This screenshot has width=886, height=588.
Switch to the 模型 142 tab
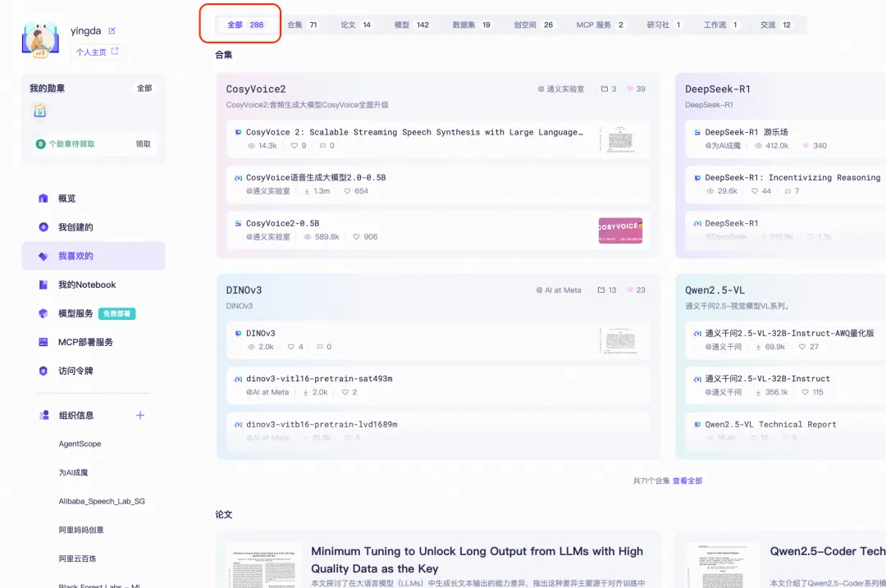[412, 25]
